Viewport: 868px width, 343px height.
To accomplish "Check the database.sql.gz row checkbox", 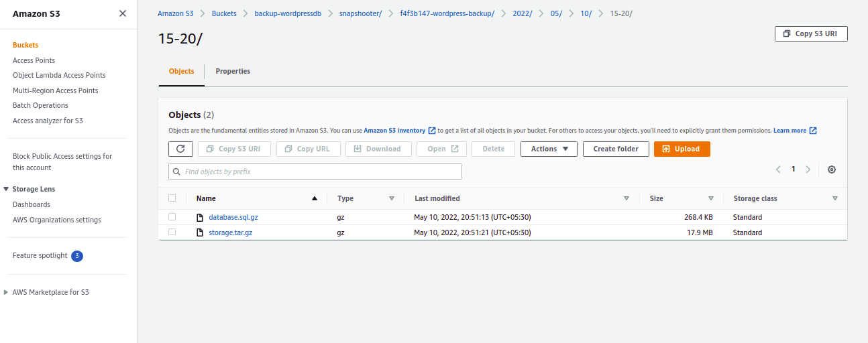I will (x=172, y=217).
